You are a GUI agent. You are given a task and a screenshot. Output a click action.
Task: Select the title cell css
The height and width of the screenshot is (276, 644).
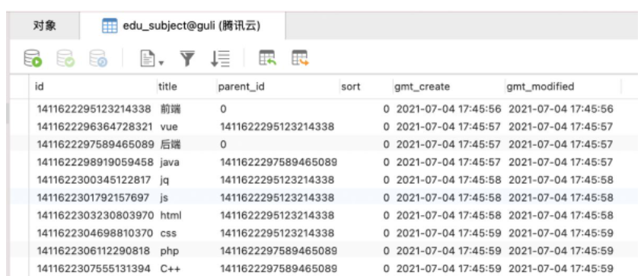[x=168, y=233]
